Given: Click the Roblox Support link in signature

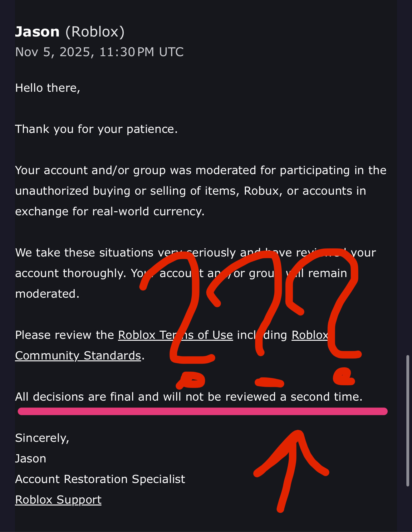Looking at the screenshot, I should [x=58, y=500].
